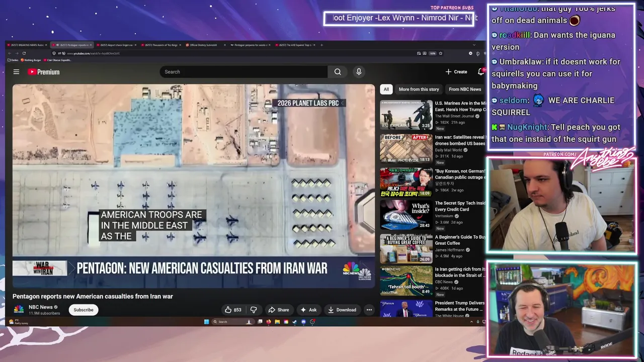Open File Explorer from the taskbar

[x=277, y=322]
